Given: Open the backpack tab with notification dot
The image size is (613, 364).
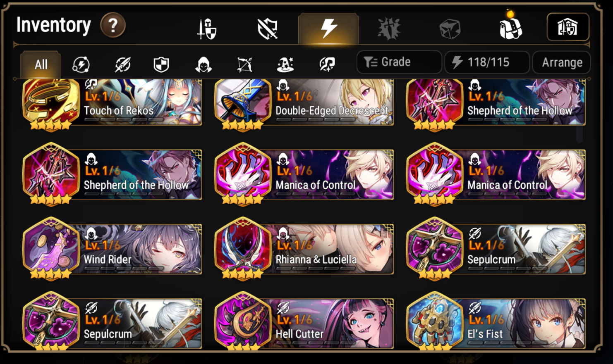Looking at the screenshot, I should click(510, 28).
